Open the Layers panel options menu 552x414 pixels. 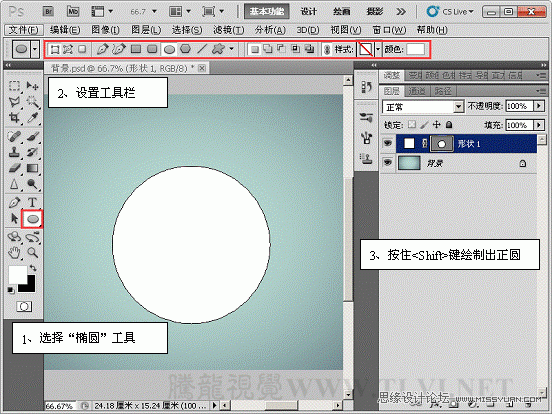[x=541, y=91]
